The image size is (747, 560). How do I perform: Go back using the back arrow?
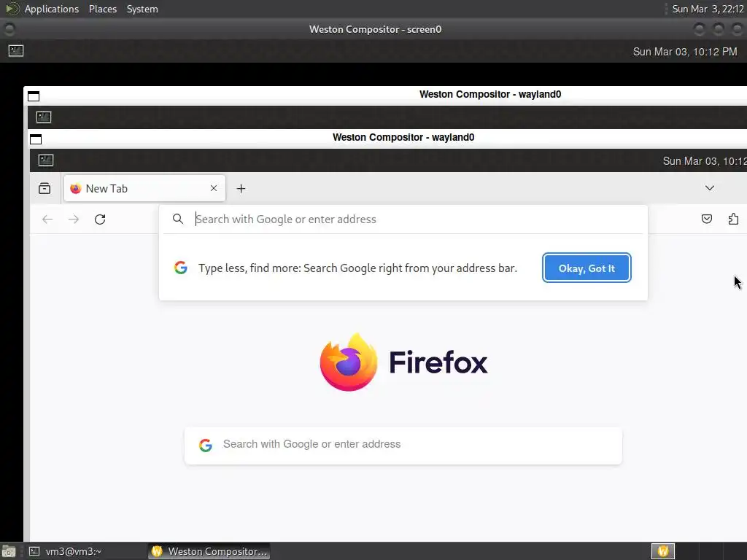[x=47, y=219]
